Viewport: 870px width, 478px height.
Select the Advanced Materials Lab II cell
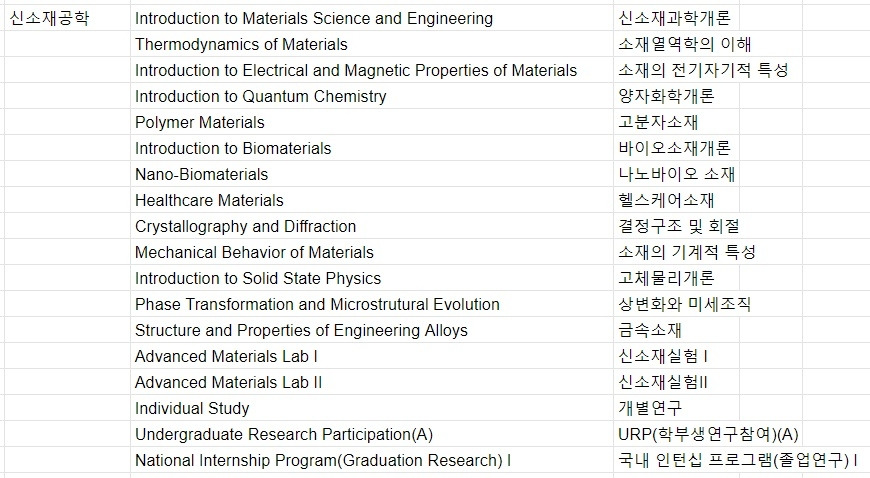372,383
